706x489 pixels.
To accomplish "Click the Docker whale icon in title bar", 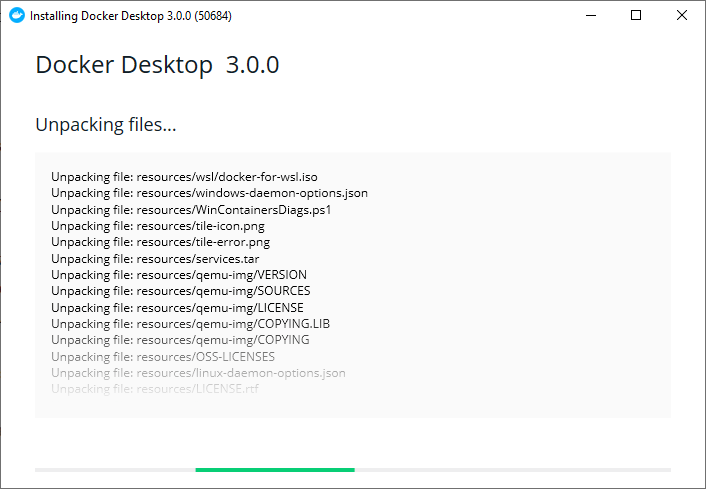I will 17,15.
